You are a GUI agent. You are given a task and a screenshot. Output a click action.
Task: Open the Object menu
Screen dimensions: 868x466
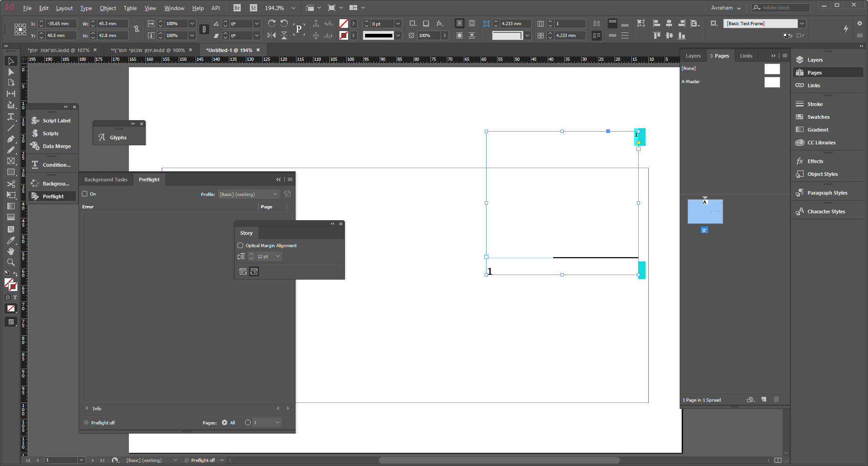pyautogui.click(x=108, y=8)
